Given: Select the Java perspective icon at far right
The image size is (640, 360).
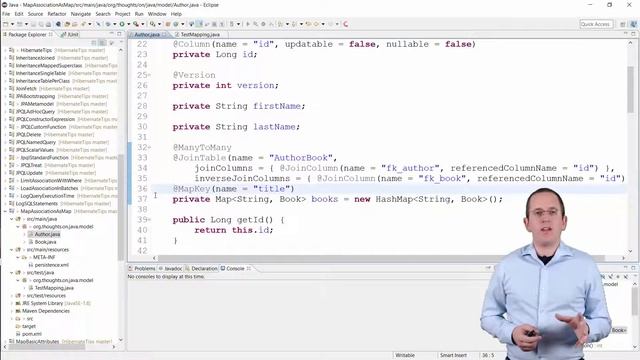Looking at the screenshot, I should (633, 24).
